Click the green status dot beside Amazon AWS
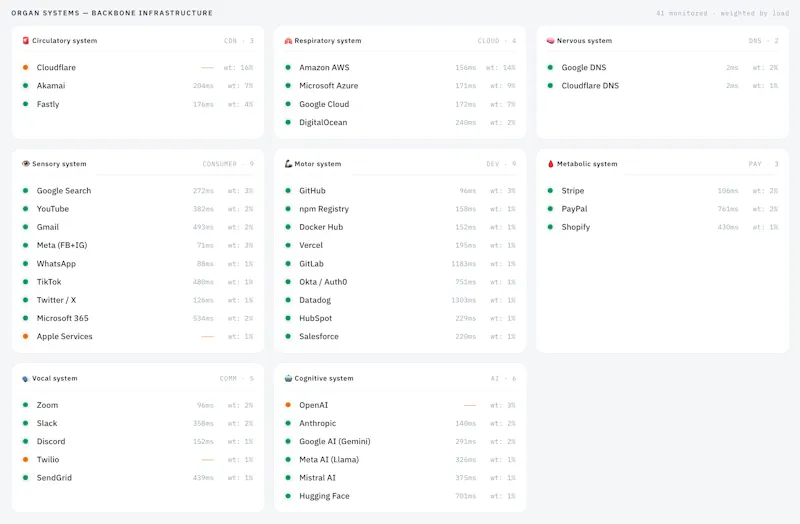800x524 pixels. (288, 67)
